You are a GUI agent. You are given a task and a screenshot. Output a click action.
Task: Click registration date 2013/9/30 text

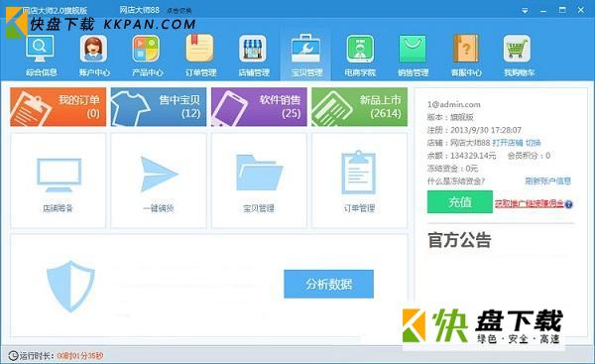pos(486,130)
